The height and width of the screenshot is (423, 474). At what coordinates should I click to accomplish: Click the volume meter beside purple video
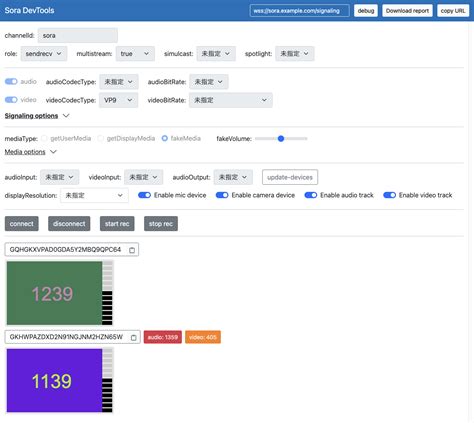point(107,380)
